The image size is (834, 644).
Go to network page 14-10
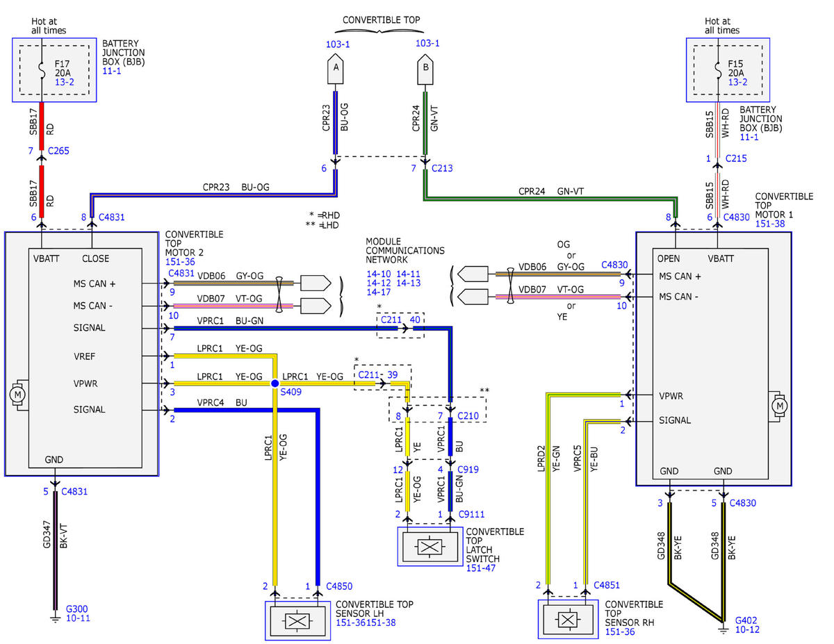pyautogui.click(x=379, y=274)
